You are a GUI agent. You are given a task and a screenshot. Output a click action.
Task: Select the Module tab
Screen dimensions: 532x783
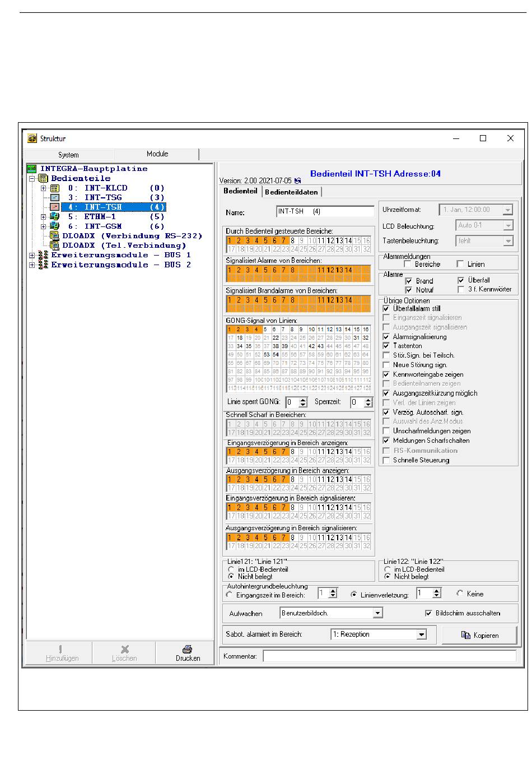pos(157,154)
